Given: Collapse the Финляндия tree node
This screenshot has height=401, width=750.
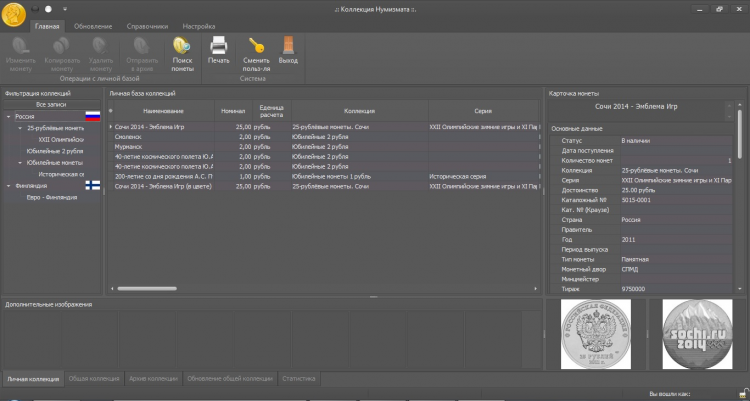Looking at the screenshot, I should click(x=8, y=185).
